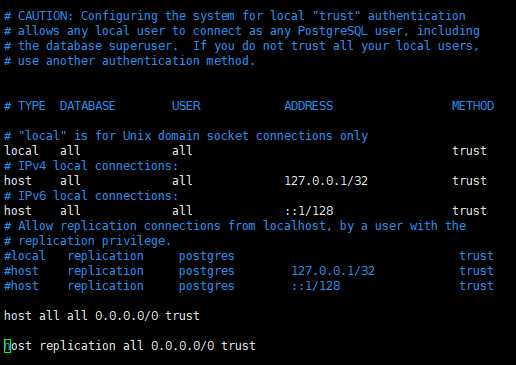The width and height of the screenshot is (516, 365).
Task: Click the USER column header comment
Action: click(186, 106)
